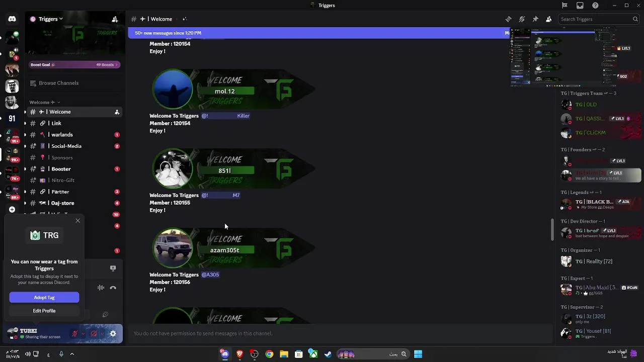Viewport: 644px width, 362px height.
Task: Open pinned messages icon
Action: click(535, 19)
